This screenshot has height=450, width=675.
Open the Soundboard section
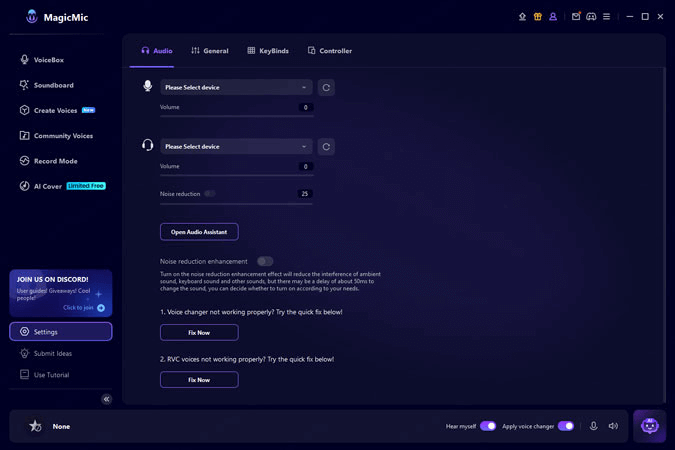pos(46,85)
